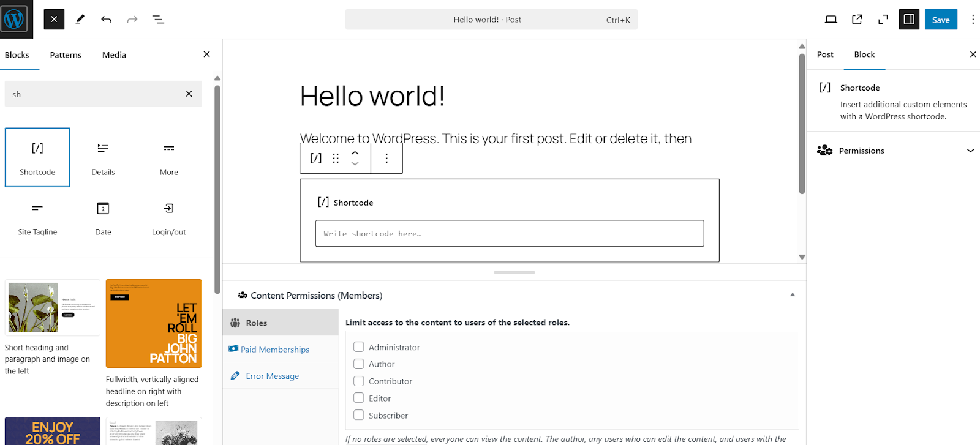The width and height of the screenshot is (980, 445).
Task: Insert the Details block
Action: point(103,157)
